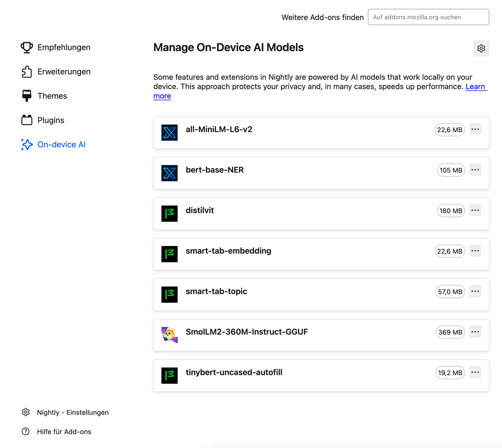Show more options for smart-tab-topic

[475, 291]
